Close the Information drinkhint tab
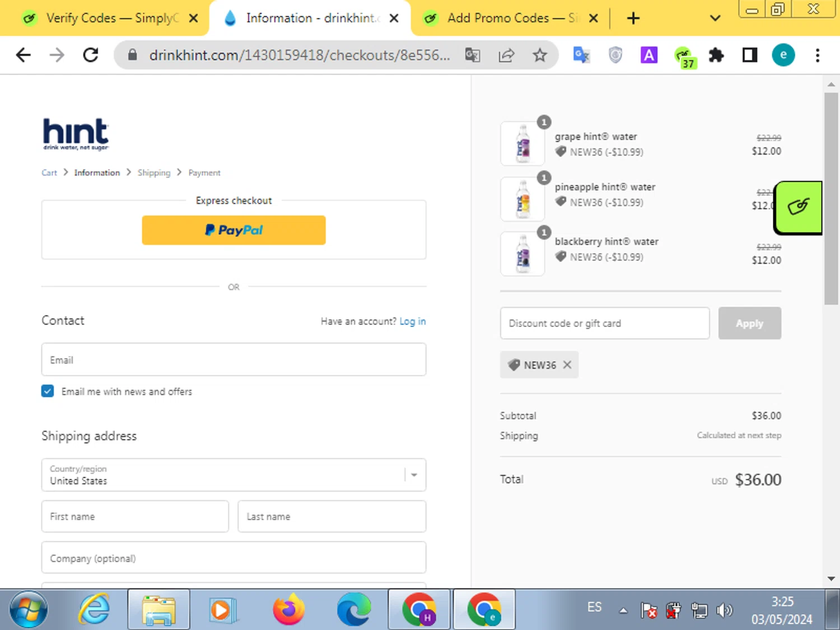This screenshot has height=630, width=840. click(x=394, y=18)
